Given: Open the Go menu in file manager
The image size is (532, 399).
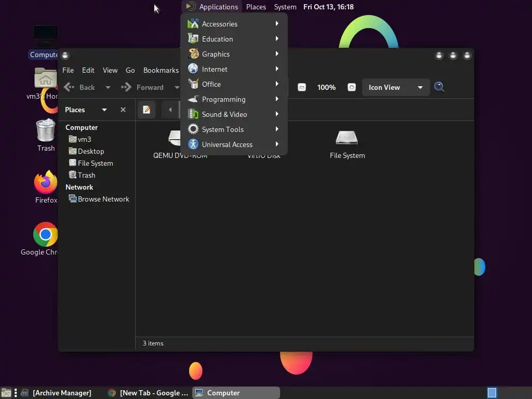Looking at the screenshot, I should click(x=130, y=70).
